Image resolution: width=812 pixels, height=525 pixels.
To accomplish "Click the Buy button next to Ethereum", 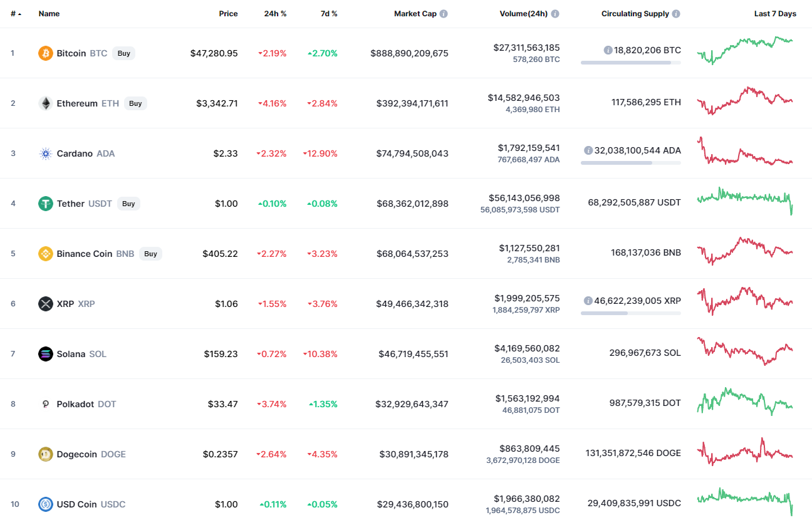I will [135, 103].
